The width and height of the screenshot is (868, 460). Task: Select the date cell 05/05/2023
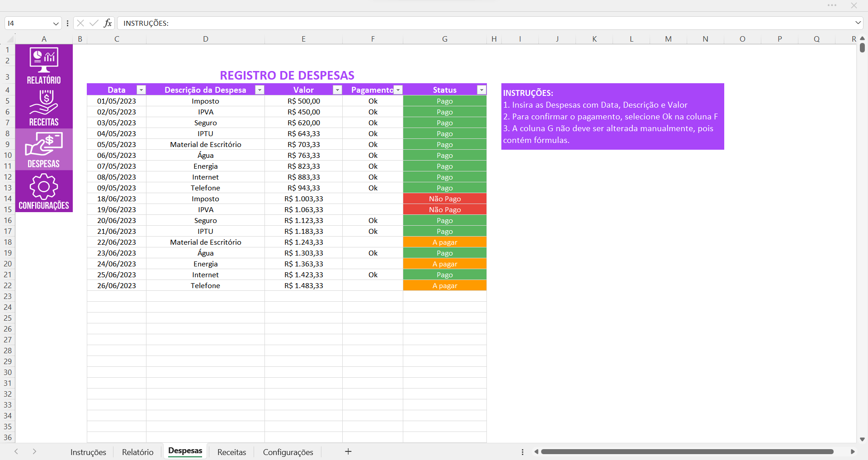click(117, 144)
